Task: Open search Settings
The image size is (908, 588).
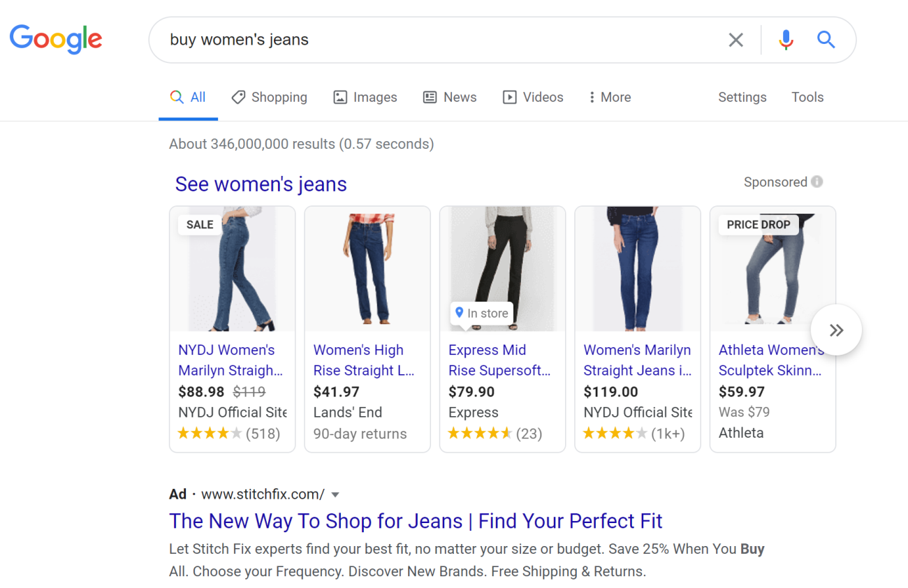Action: coord(742,97)
